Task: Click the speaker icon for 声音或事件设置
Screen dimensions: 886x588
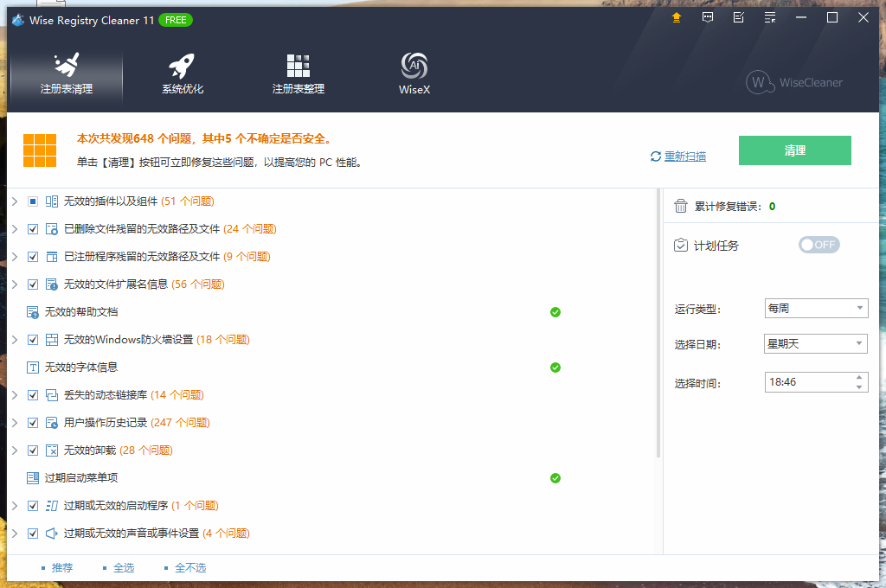Action: coord(51,534)
